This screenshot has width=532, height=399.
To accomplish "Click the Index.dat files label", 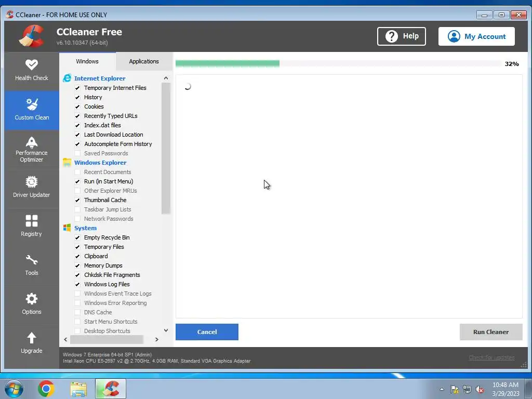I will 102,125.
